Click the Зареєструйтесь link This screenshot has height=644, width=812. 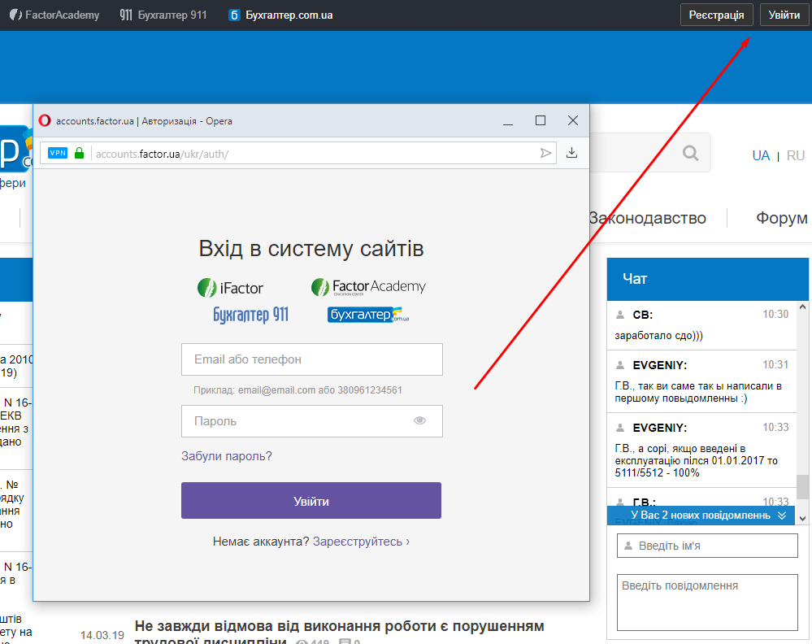[361, 542]
